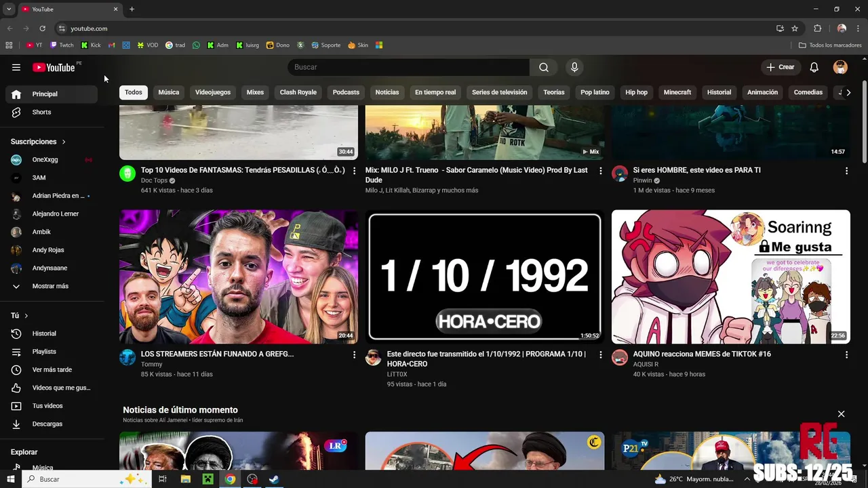The image size is (868, 488).
Task: Open File Explorer from the taskbar
Action: pos(186,479)
